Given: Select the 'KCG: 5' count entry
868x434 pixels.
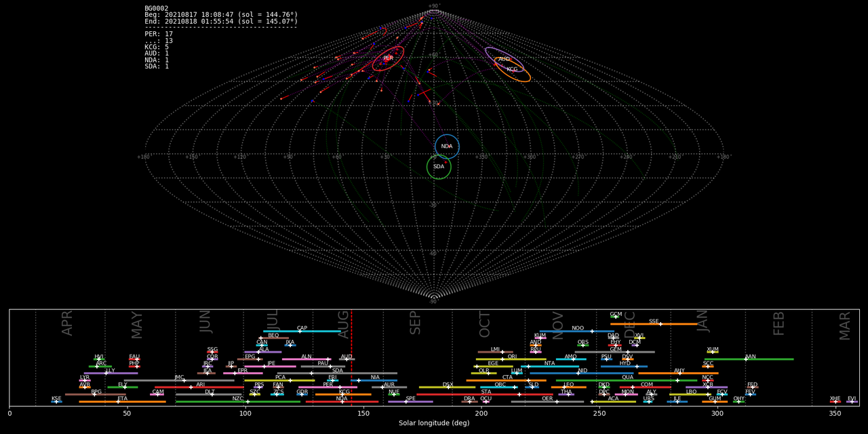Looking at the screenshot, I should [x=157, y=47].
